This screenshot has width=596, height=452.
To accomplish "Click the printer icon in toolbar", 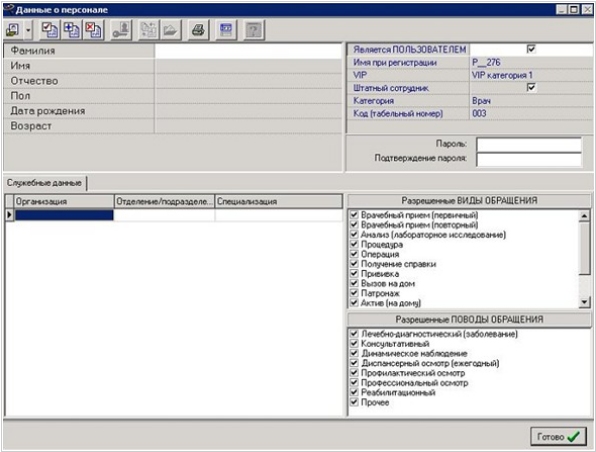I will [x=198, y=30].
